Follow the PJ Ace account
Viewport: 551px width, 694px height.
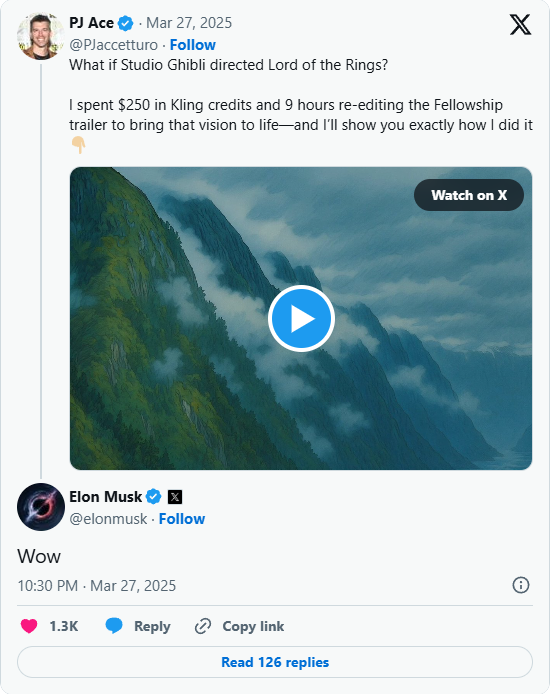pos(193,45)
